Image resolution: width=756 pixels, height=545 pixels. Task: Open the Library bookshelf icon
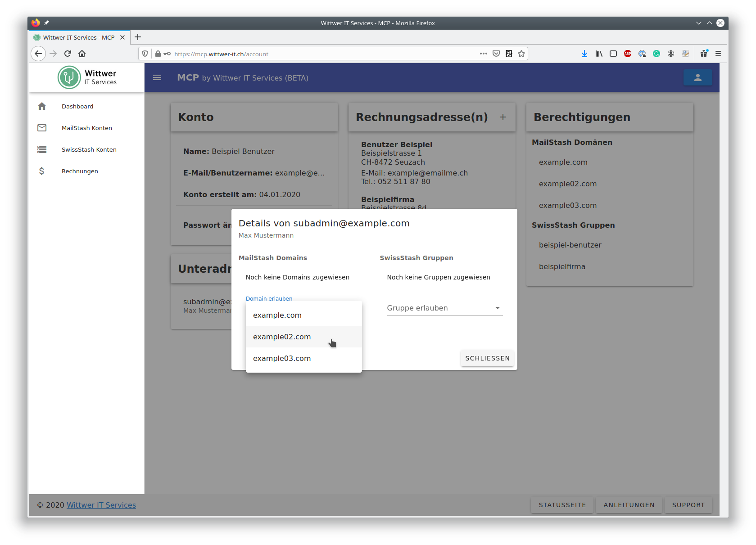click(x=599, y=54)
